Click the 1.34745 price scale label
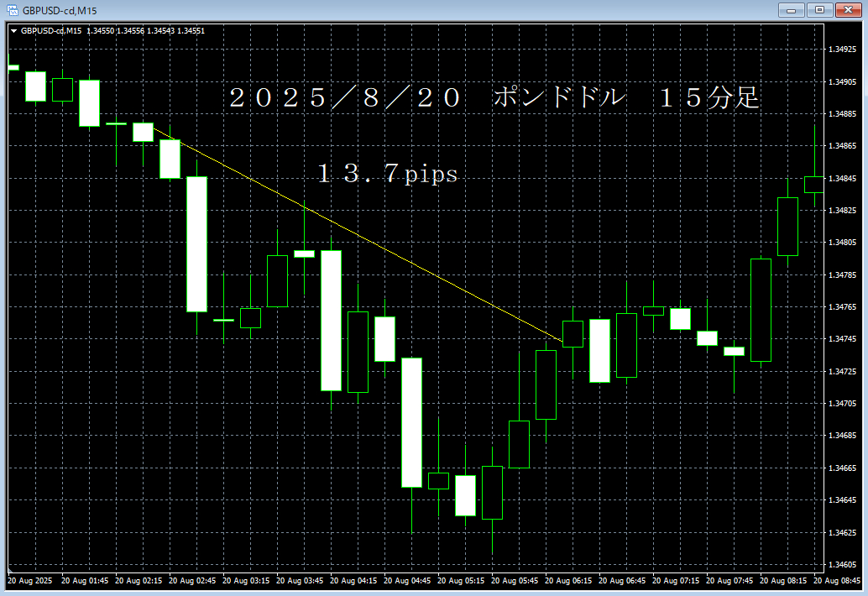Image resolution: width=868 pixels, height=596 pixels. click(842, 338)
